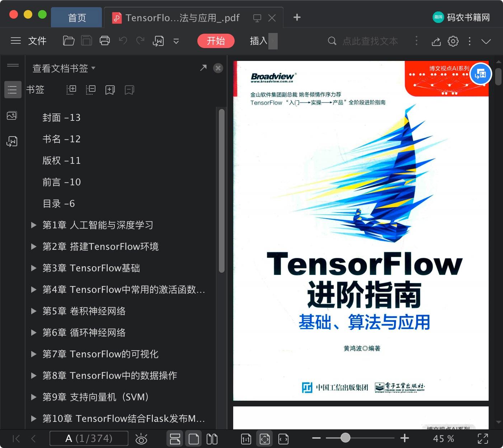Click the 45 % zoom level value

443,439
